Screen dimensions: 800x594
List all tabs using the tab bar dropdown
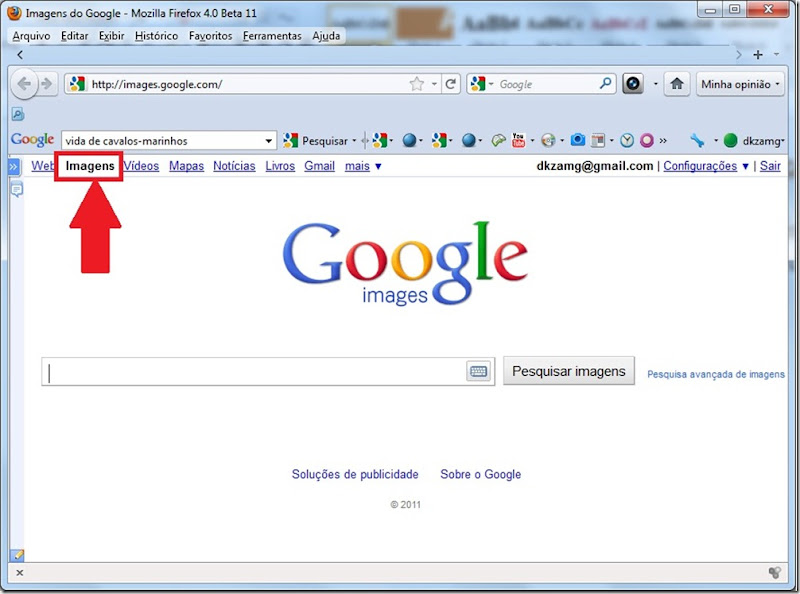(776, 54)
